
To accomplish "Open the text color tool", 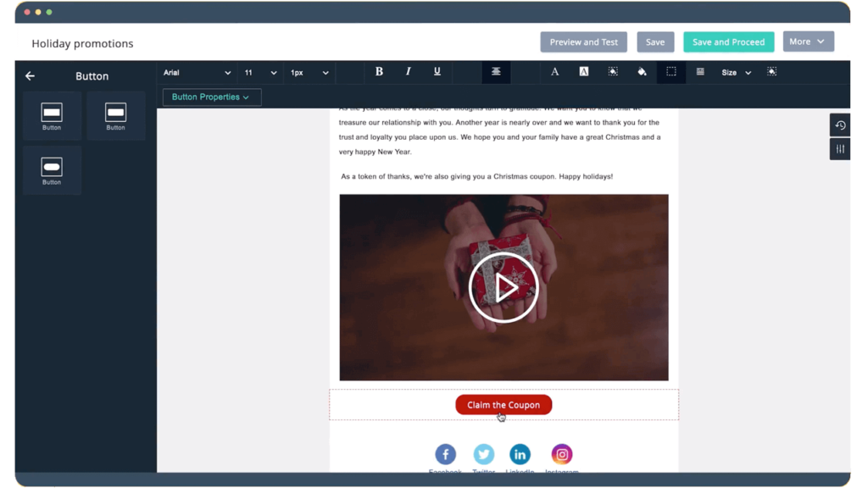I will click(554, 71).
